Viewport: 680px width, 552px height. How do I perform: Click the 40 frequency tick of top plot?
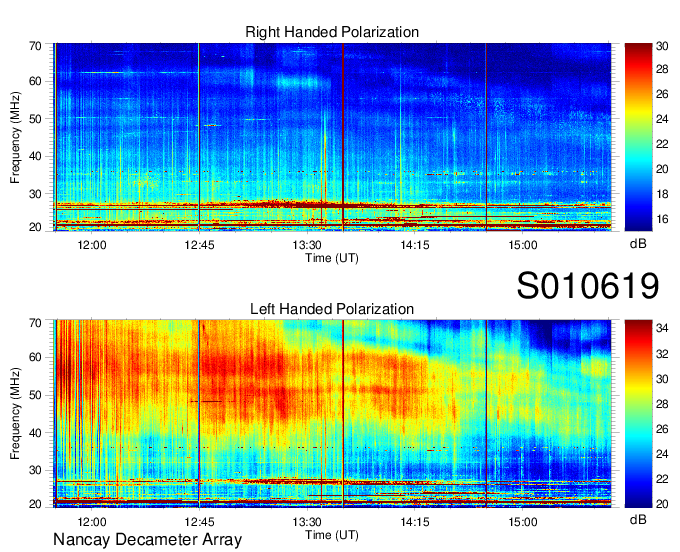click(36, 156)
